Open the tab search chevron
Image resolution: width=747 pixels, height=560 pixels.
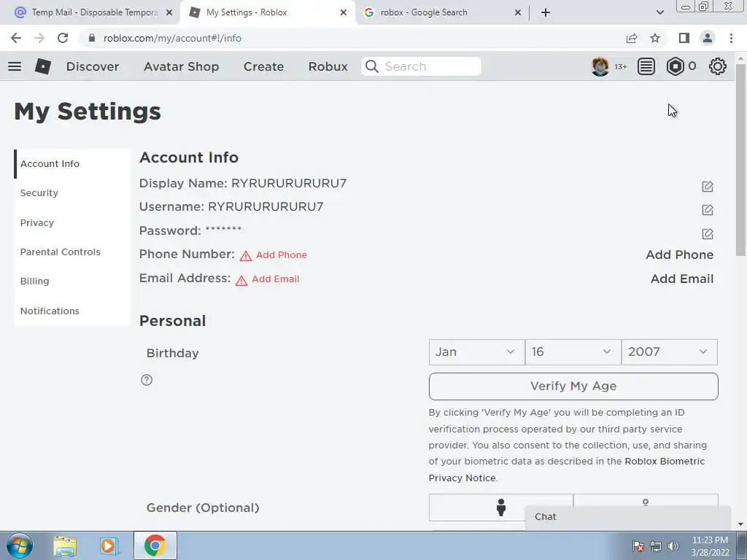point(659,12)
